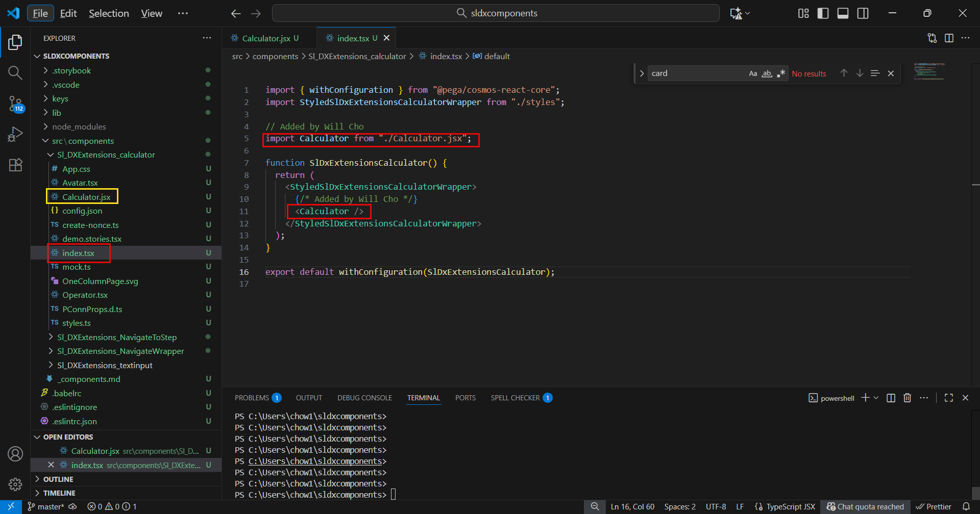The height and width of the screenshot is (514, 980).
Task: Open Run and Debug view
Action: click(x=15, y=134)
